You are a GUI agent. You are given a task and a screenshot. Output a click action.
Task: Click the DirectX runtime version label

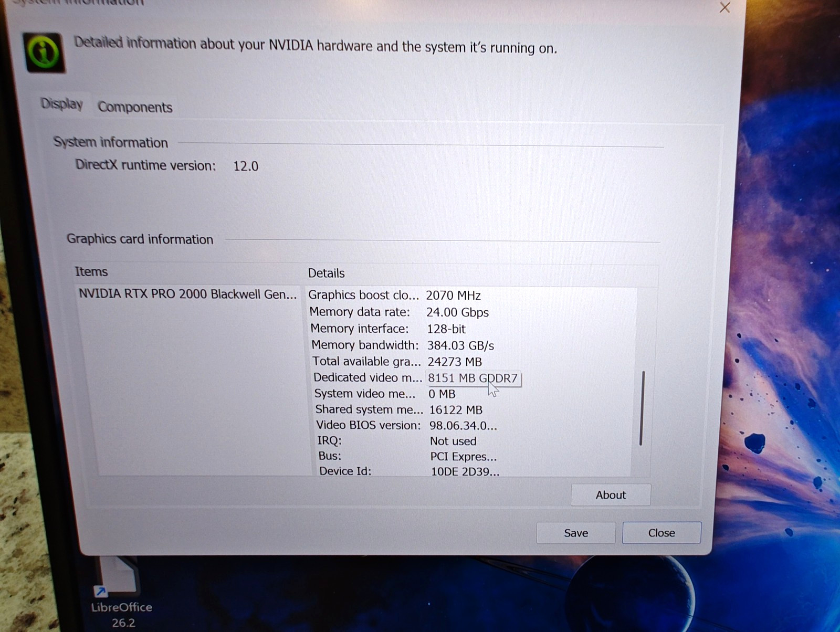point(145,165)
